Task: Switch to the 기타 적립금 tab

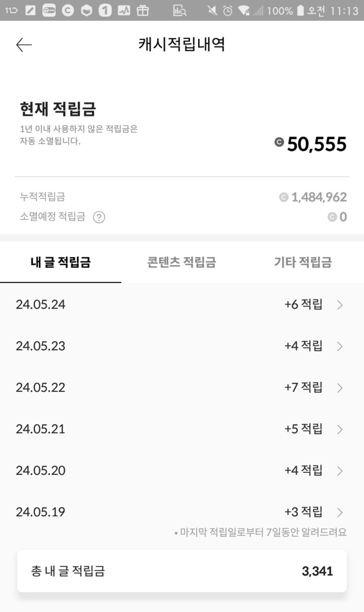Action: (x=303, y=263)
